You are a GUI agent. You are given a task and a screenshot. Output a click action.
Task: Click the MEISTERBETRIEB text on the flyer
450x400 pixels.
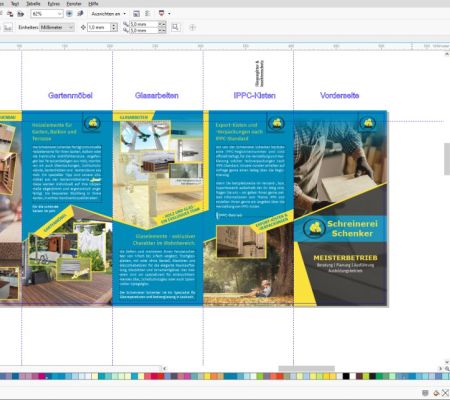click(345, 258)
